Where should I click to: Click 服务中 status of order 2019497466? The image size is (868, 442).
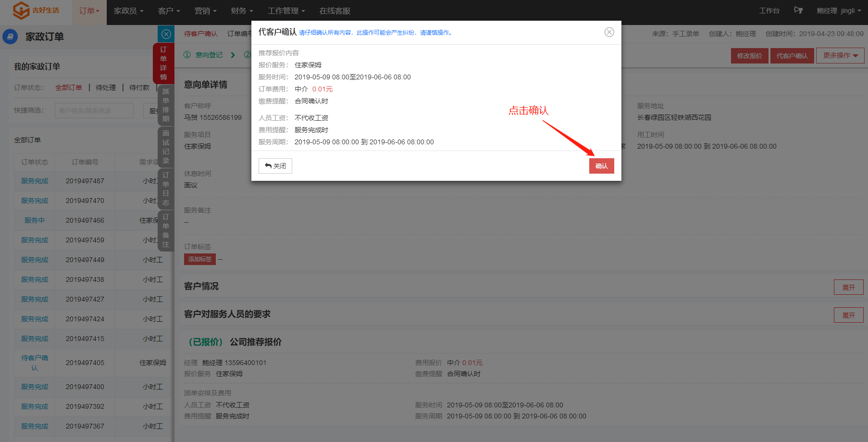click(x=35, y=220)
